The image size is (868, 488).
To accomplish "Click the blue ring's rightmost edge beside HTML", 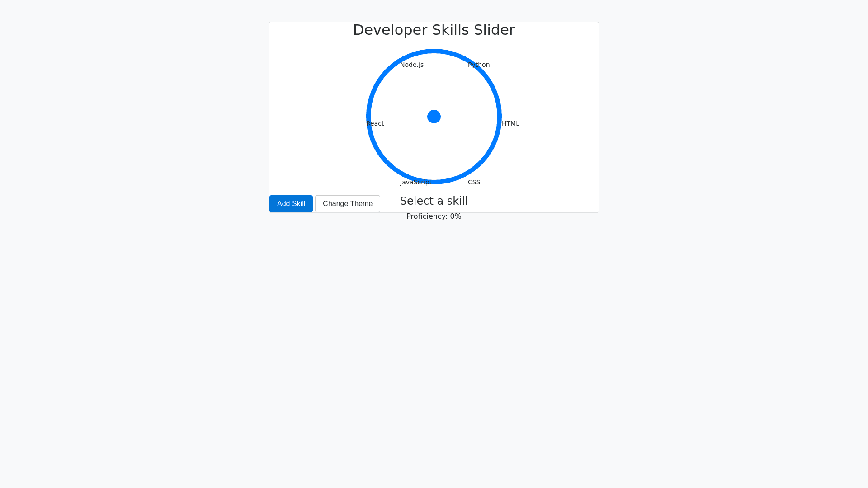I will click(x=500, y=117).
